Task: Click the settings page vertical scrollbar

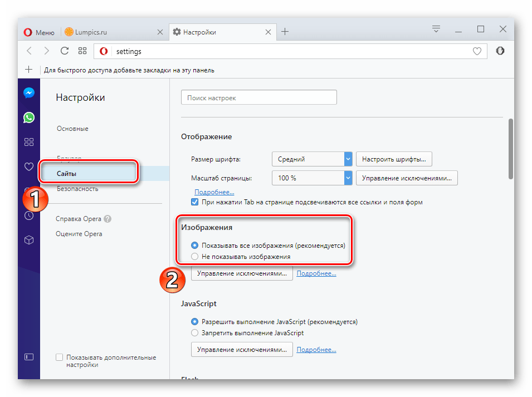Action: click(511, 149)
